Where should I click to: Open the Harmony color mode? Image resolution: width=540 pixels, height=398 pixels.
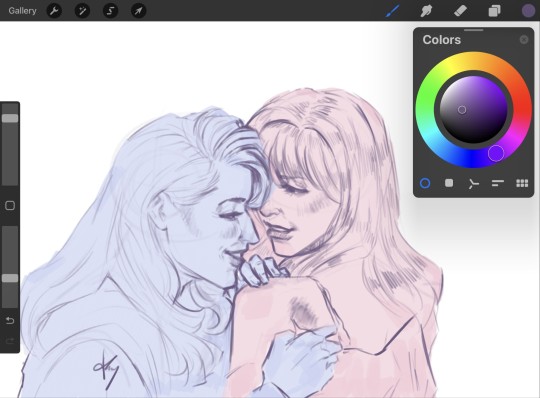[x=474, y=184]
